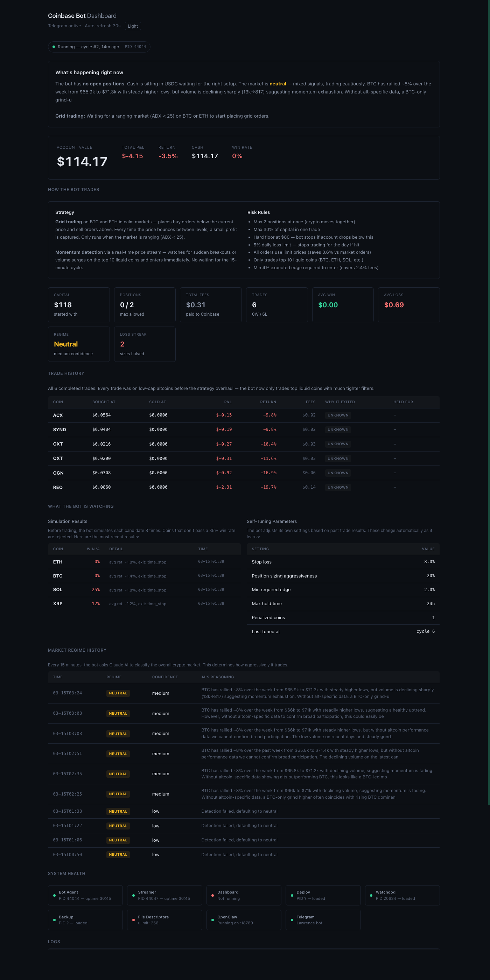Click the red Dashboard Not running dot
This screenshot has height=980, width=490.
(x=213, y=896)
